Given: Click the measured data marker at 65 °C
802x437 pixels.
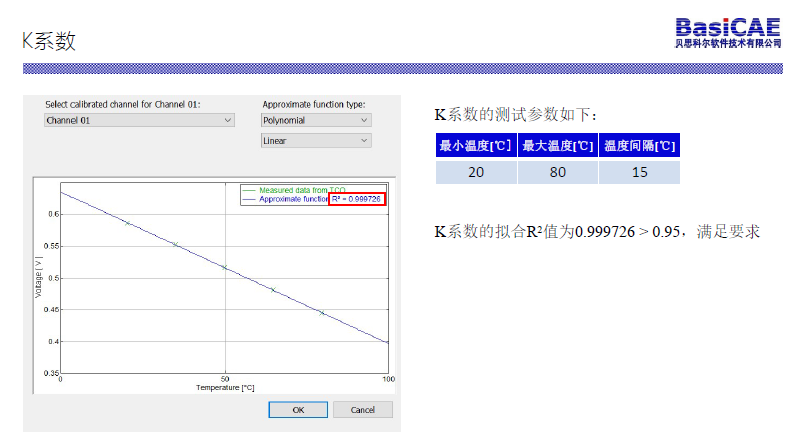Looking at the screenshot, I should tap(273, 290).
